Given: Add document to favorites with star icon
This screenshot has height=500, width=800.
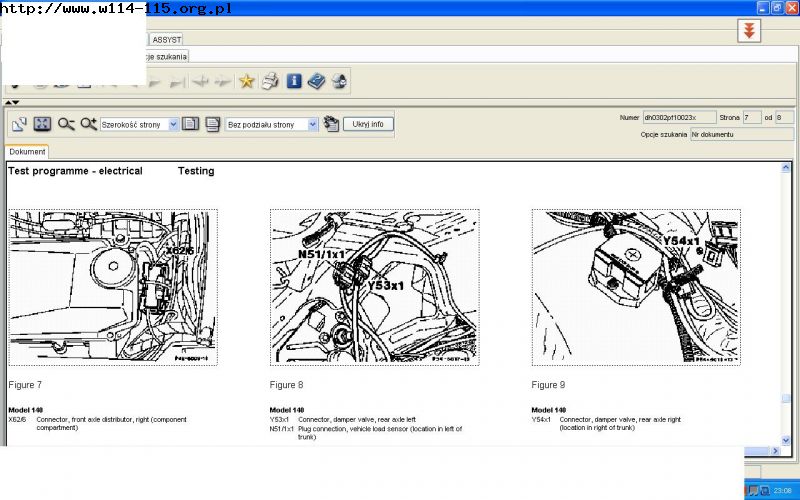Looking at the screenshot, I should [246, 81].
